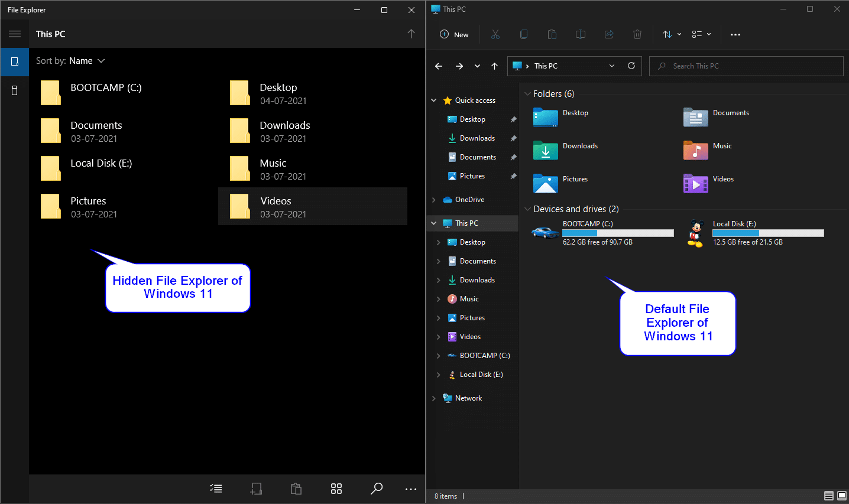Go up one level in hidden File Explorer
849x504 pixels.
click(x=411, y=34)
